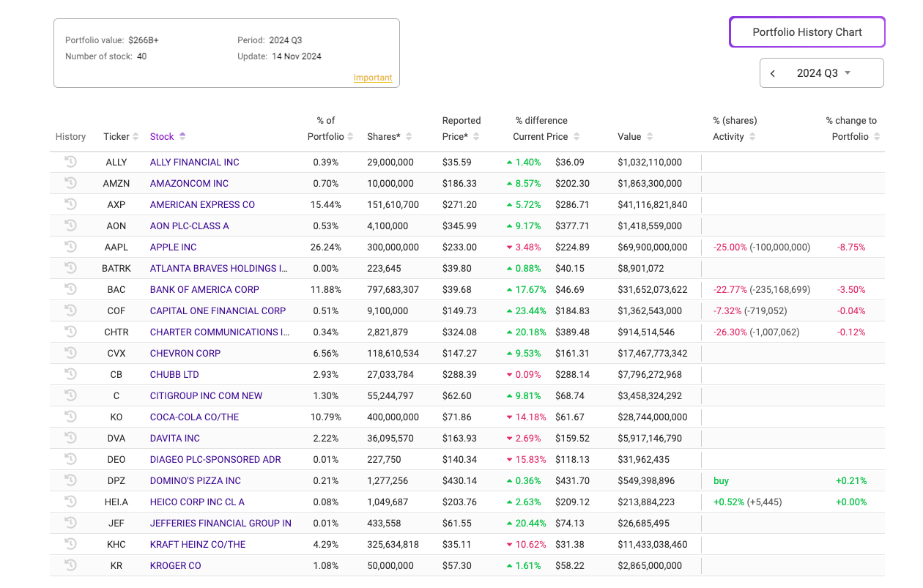This screenshot has width=923, height=588.
Task: Click the 15.44% portfolio cell
Action: point(325,204)
